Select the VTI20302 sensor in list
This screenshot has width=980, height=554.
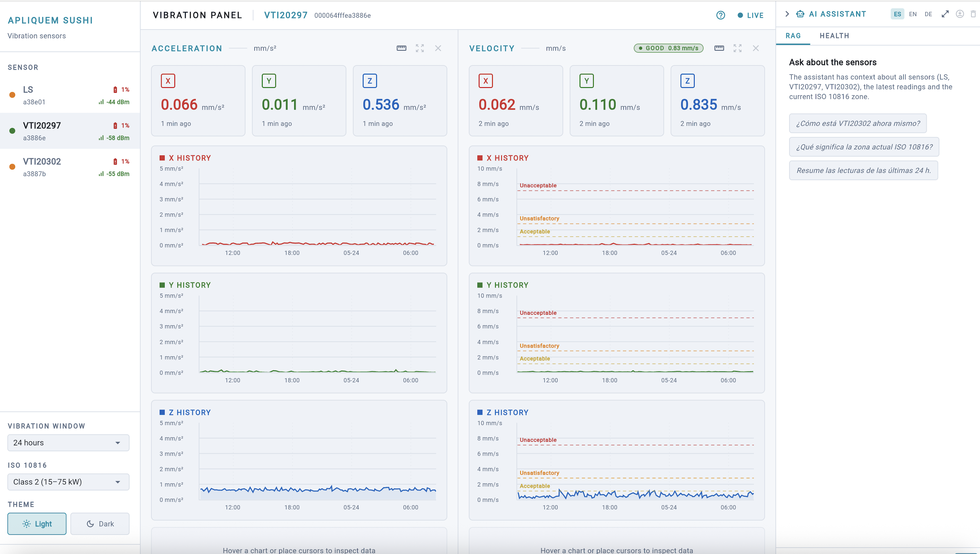(x=70, y=167)
